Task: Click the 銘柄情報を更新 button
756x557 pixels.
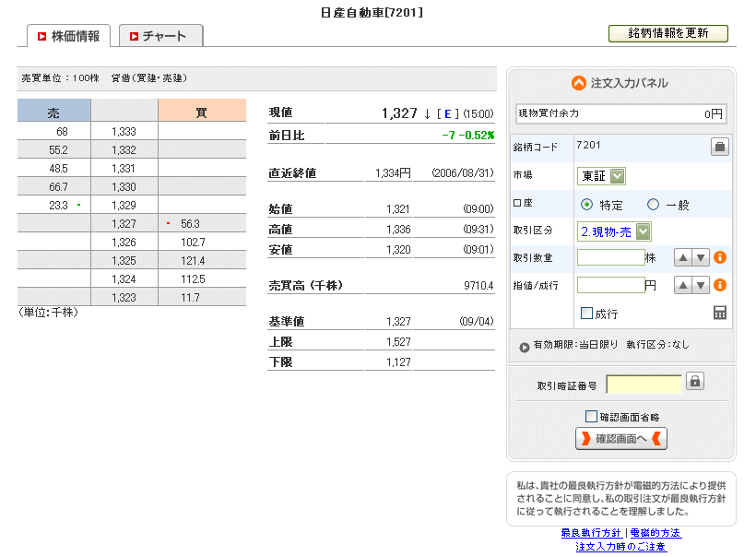Action: (x=667, y=33)
